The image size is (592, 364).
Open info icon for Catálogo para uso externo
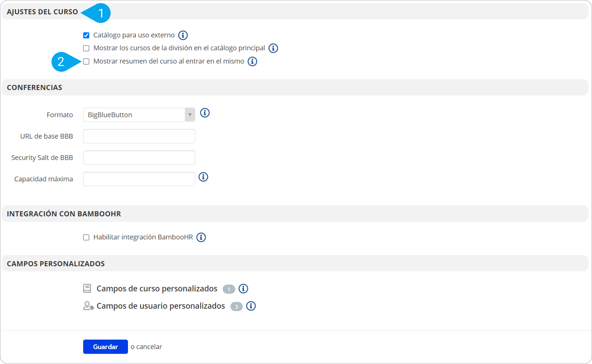click(x=183, y=35)
